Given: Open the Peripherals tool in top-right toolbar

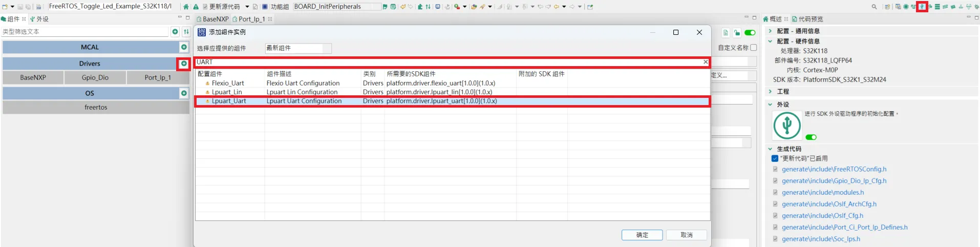Looking at the screenshot, I should (x=922, y=7).
